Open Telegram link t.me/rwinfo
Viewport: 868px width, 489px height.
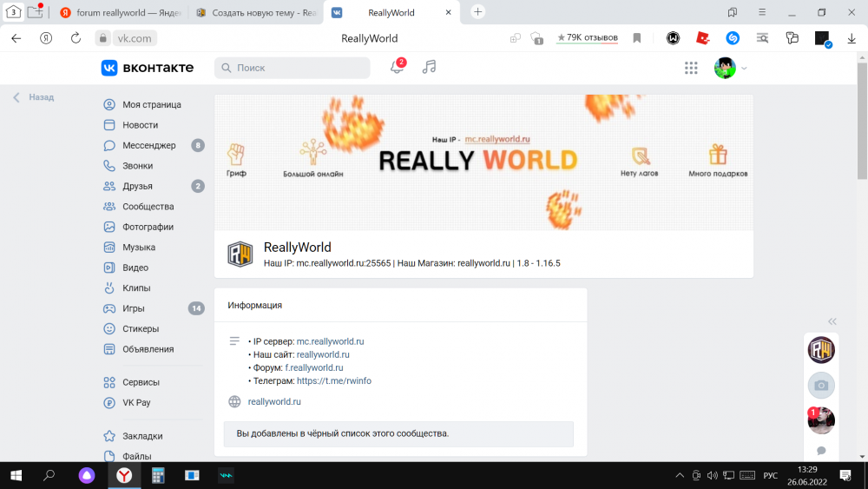[334, 381]
